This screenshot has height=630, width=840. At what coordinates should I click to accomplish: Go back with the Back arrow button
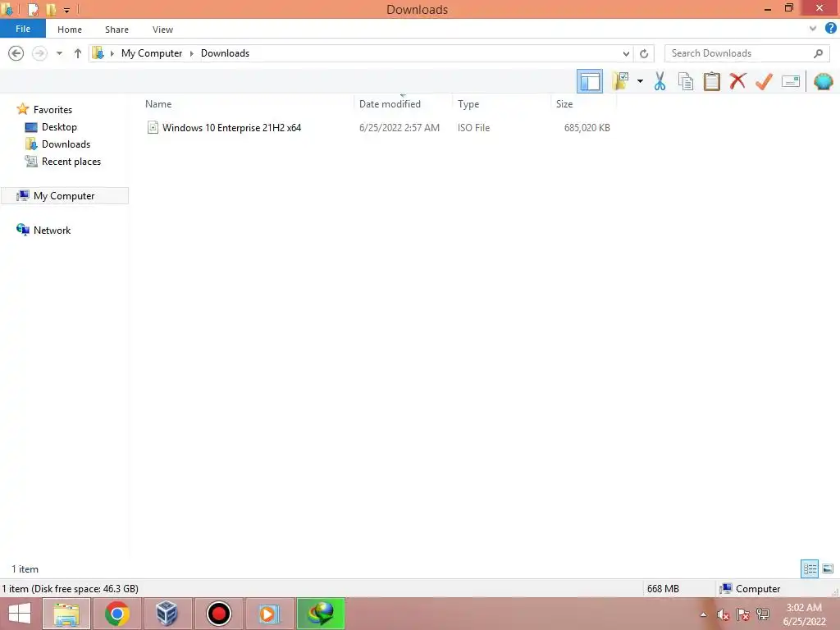(16, 53)
